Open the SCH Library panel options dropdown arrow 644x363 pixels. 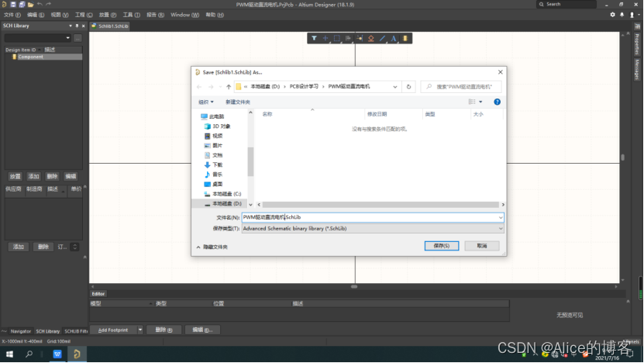pyautogui.click(x=71, y=26)
